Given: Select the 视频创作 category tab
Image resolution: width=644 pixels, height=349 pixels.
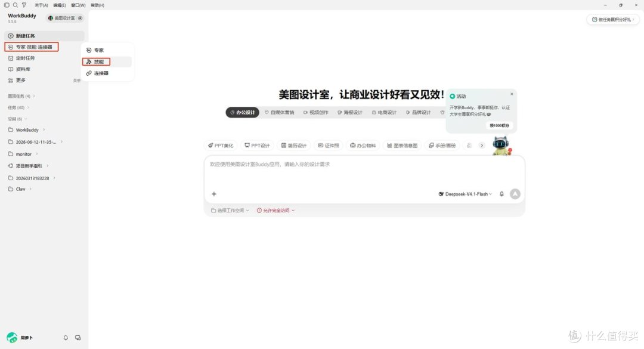Looking at the screenshot, I should point(316,112).
